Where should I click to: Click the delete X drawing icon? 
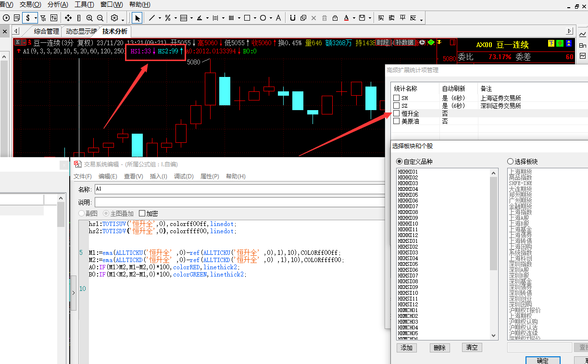(x=314, y=18)
